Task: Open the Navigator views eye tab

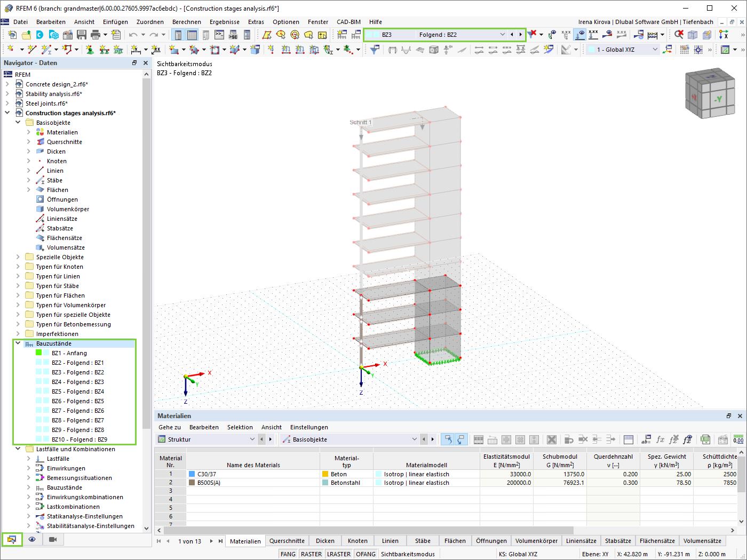Action: [32, 539]
